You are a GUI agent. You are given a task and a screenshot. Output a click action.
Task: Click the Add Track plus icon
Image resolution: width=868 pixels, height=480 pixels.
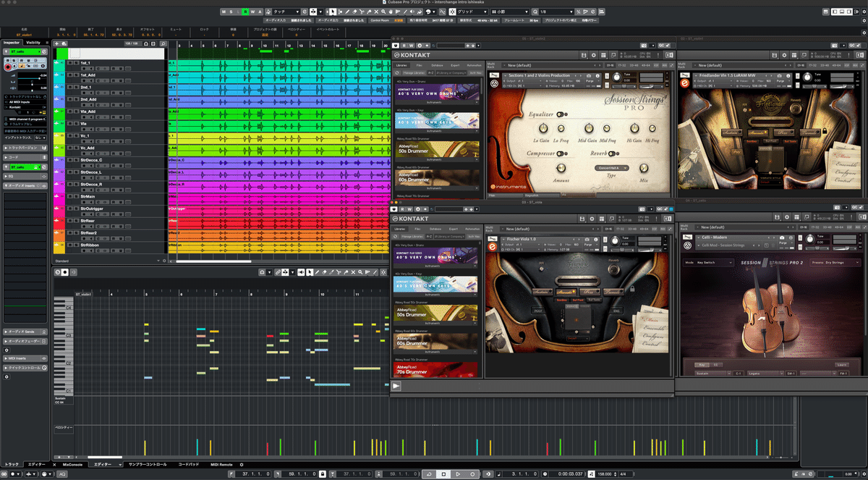[57, 43]
